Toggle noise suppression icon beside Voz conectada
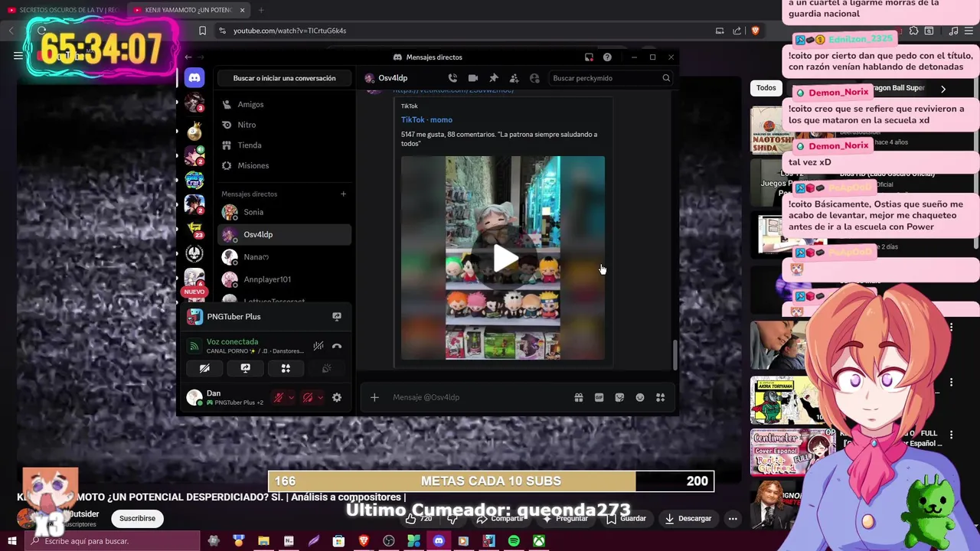This screenshot has height=551, width=980. pyautogui.click(x=318, y=347)
